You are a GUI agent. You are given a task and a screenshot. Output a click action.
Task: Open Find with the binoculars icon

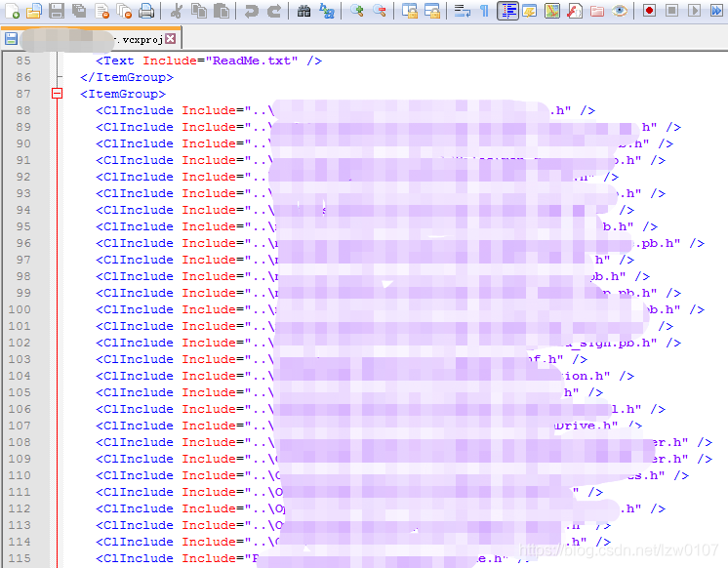coord(303,10)
